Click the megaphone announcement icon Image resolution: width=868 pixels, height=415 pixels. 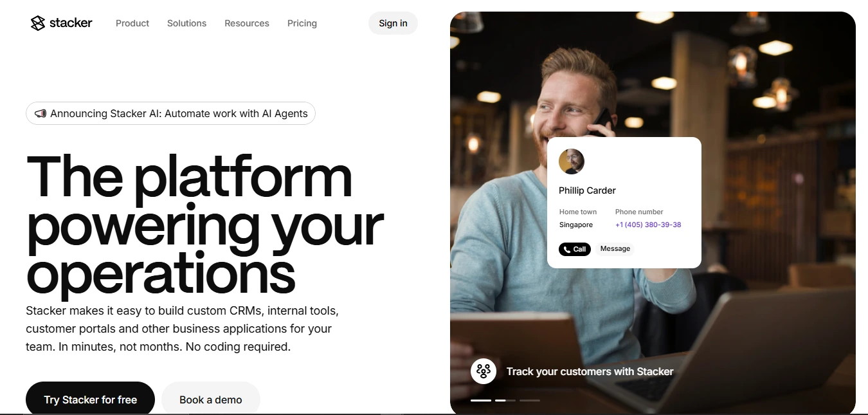coord(41,113)
